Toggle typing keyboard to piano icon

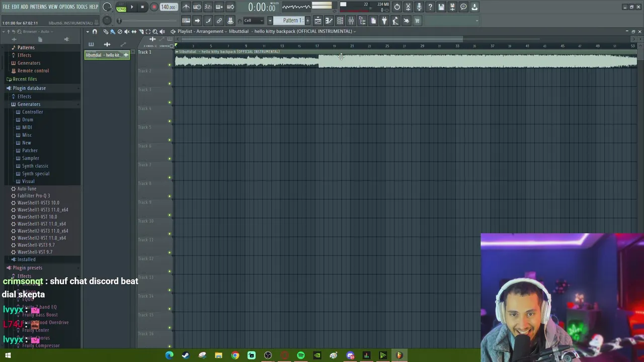(186, 21)
